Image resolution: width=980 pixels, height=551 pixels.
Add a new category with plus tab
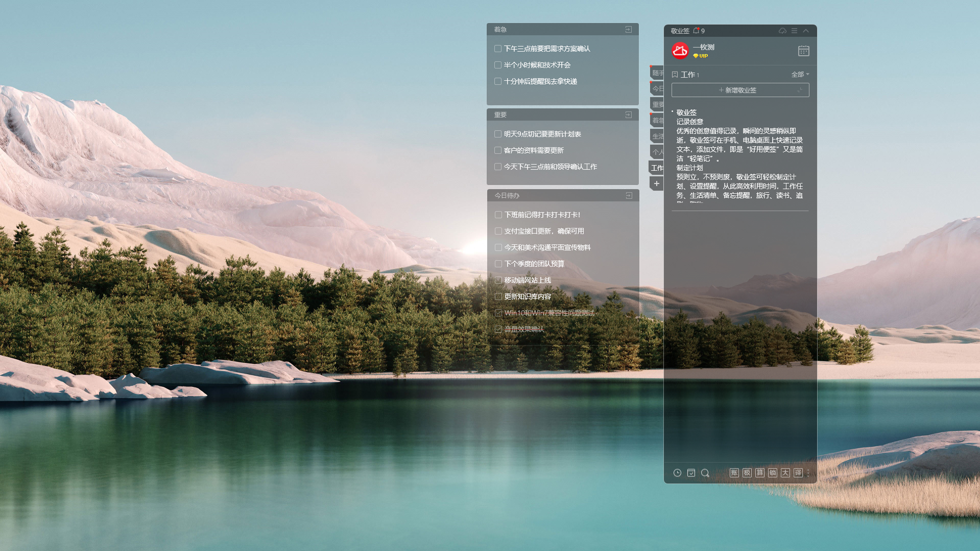click(x=657, y=183)
